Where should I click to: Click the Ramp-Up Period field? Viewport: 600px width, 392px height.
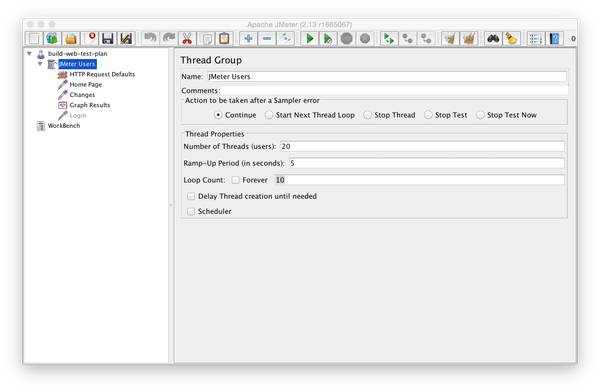coord(427,163)
